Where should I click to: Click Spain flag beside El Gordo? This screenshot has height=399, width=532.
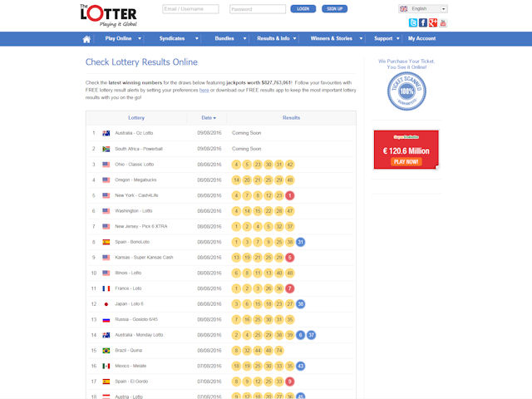pyautogui.click(x=106, y=382)
